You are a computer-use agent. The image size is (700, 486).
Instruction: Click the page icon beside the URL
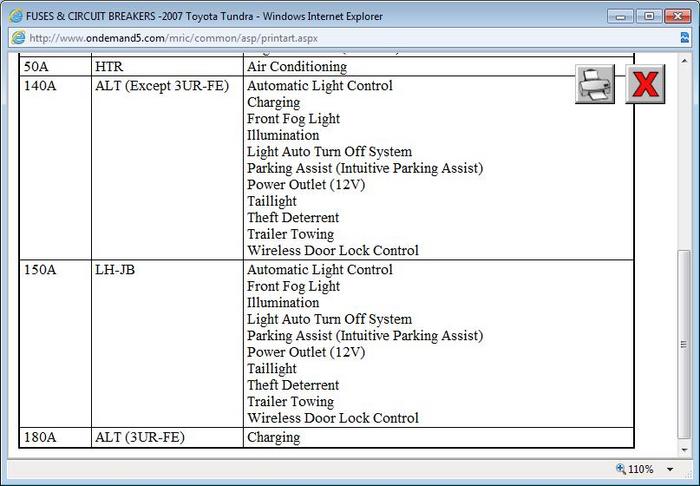coord(19,38)
